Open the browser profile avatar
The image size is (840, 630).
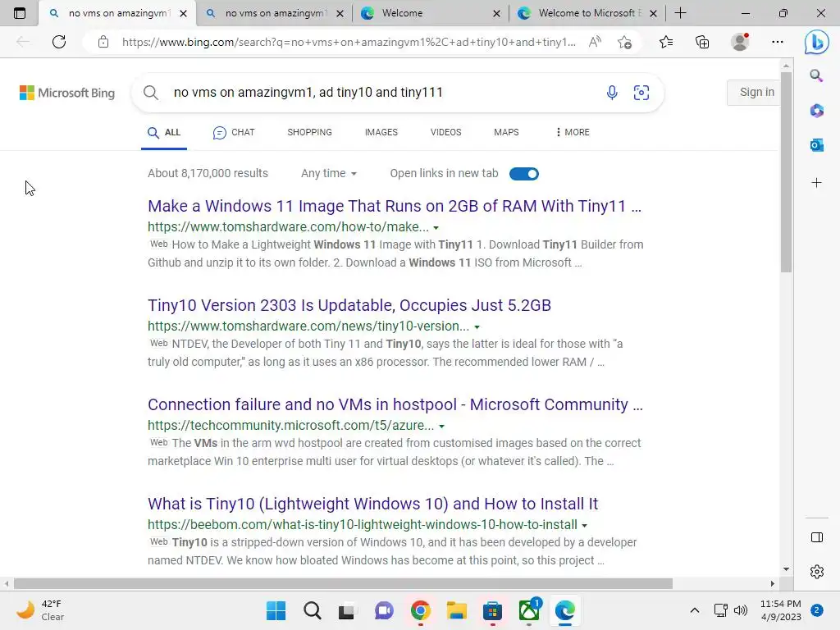coord(740,42)
